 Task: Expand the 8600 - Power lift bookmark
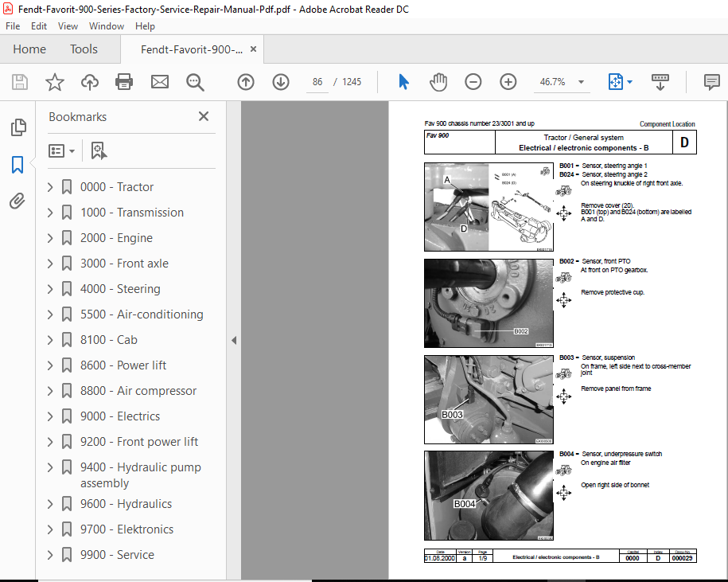pyautogui.click(x=50, y=365)
